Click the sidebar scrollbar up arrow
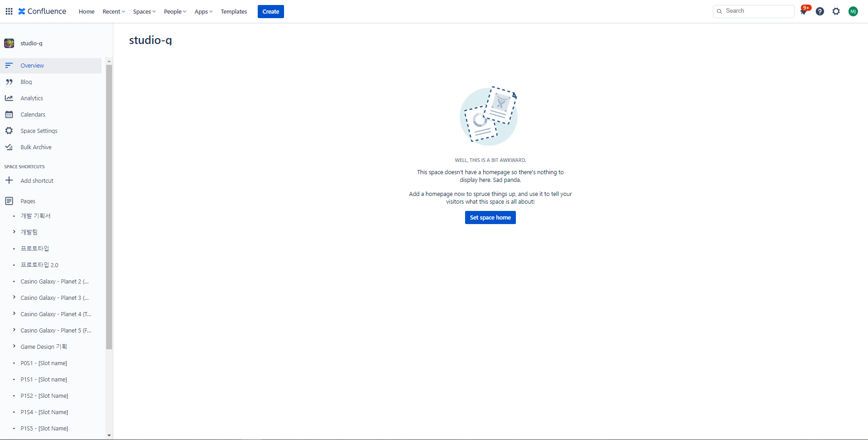Image resolution: width=868 pixels, height=440 pixels. [109, 61]
